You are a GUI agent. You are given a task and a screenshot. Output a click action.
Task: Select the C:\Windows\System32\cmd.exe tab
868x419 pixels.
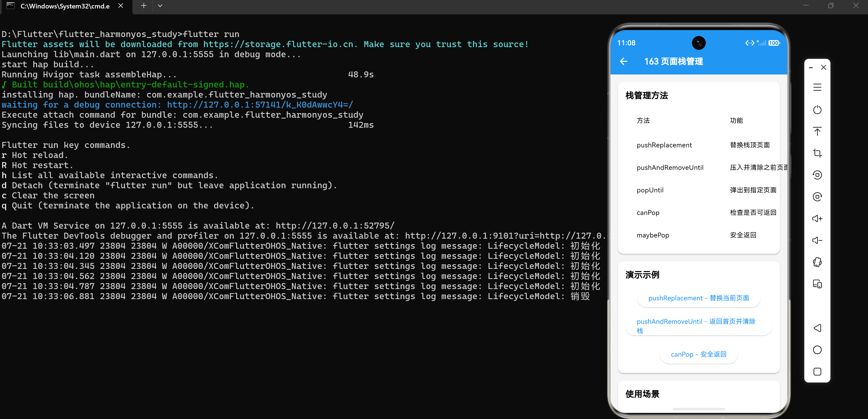pos(65,6)
